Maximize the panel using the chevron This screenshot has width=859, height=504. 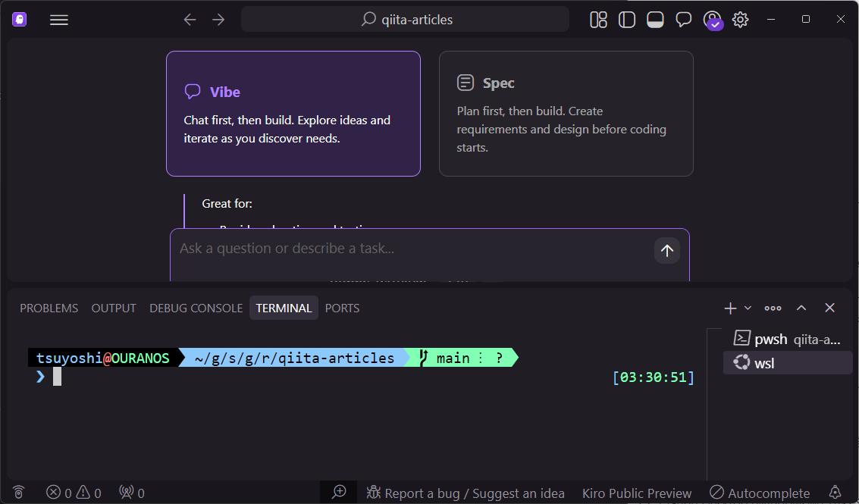point(801,308)
